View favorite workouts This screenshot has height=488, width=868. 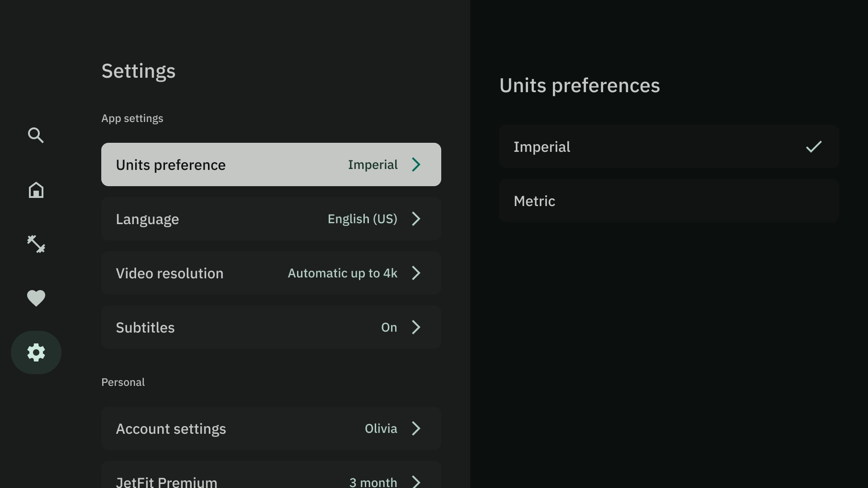(36, 298)
